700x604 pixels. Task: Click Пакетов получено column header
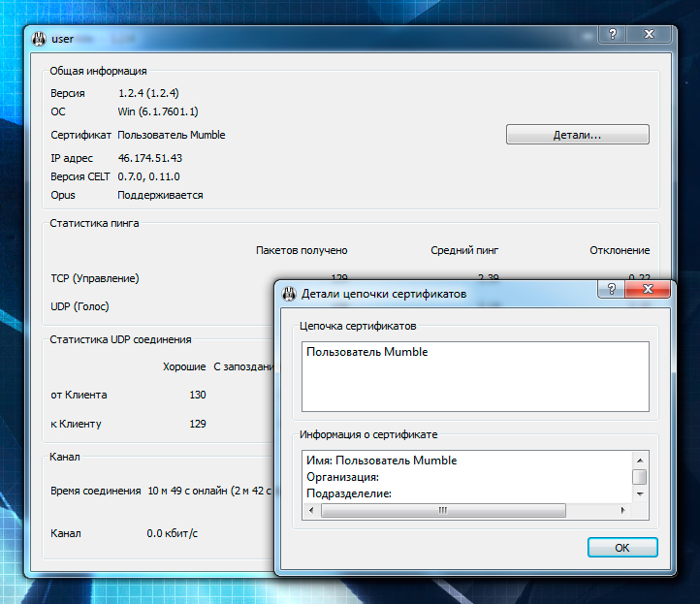302,250
